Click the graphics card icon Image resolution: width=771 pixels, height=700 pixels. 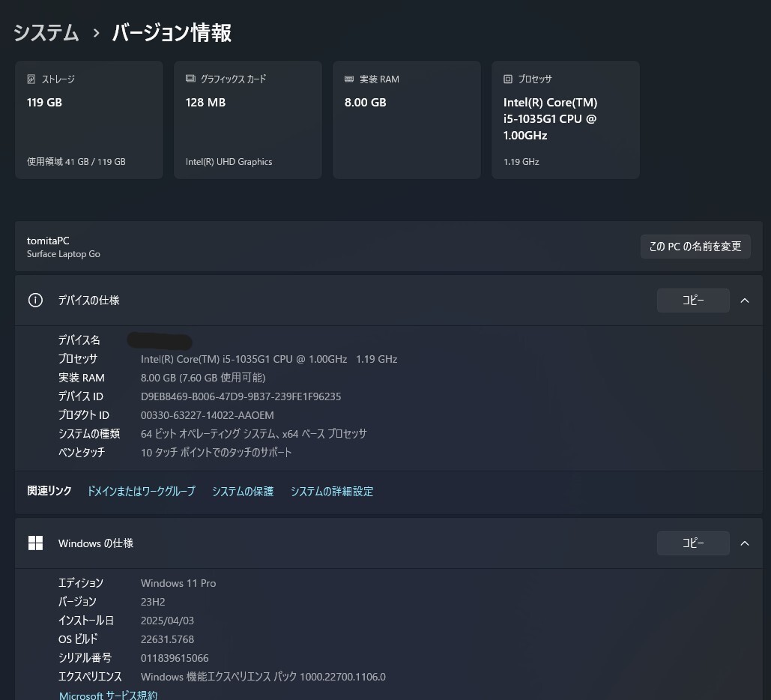point(190,79)
